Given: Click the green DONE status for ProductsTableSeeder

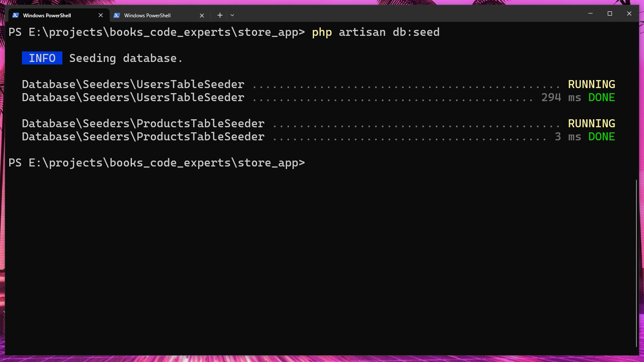Looking at the screenshot, I should pos(601,137).
